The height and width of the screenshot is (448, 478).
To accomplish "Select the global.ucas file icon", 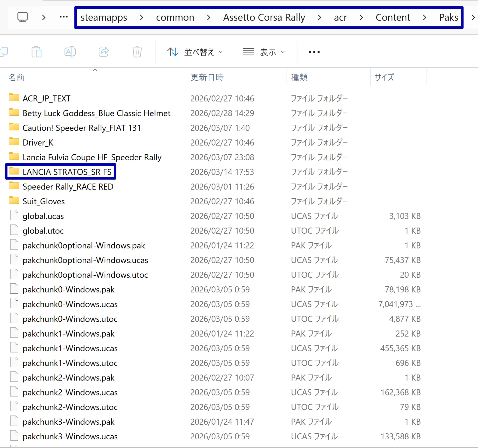I will [14, 215].
